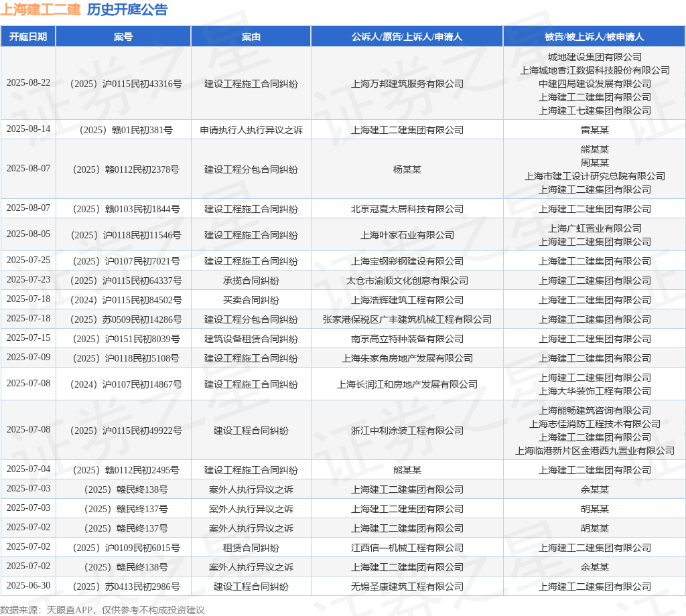
Task: Click defendant 雷某某
Action: pos(595,130)
